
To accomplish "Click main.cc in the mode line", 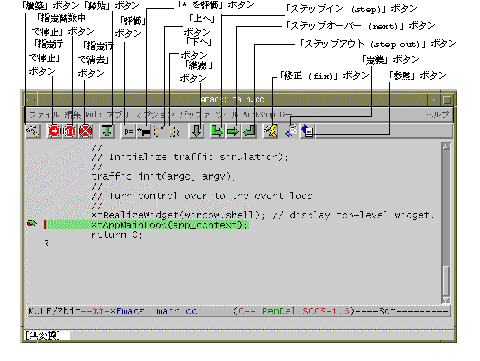I will 177,311.
